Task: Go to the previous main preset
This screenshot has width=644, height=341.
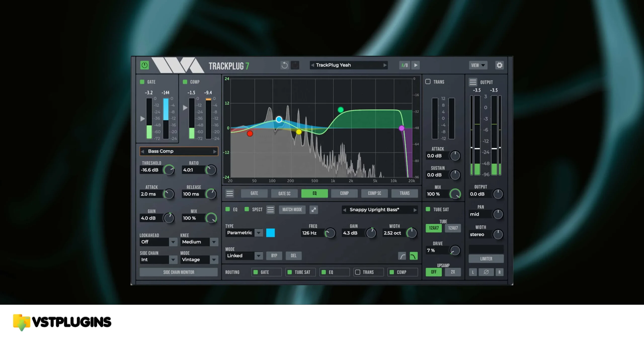Action: point(312,65)
